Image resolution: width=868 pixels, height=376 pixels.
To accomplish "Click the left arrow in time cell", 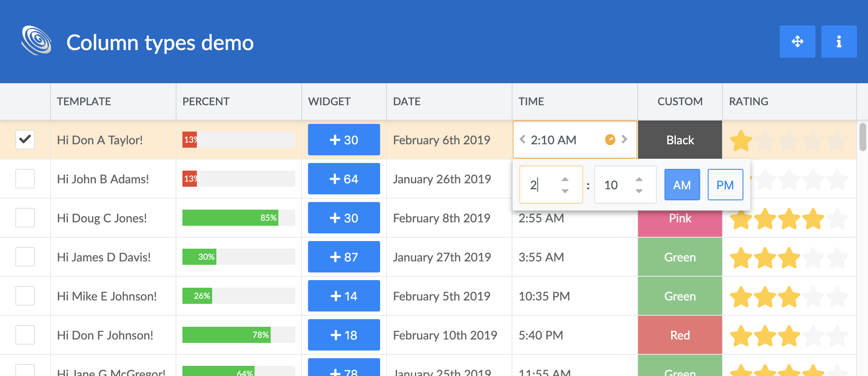I will coord(522,139).
